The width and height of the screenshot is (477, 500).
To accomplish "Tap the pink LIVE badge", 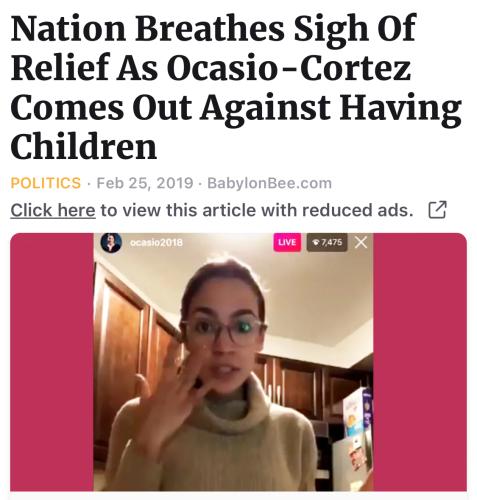I will click(287, 242).
